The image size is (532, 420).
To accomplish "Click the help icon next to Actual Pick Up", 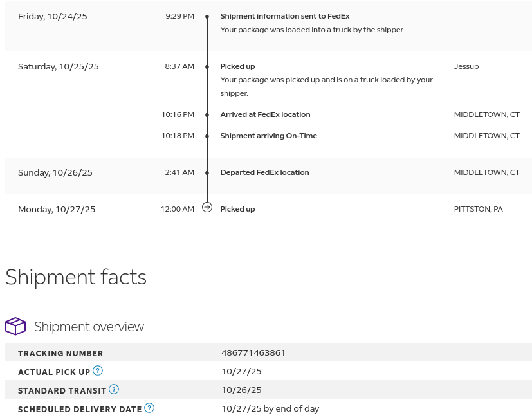I will point(98,370).
